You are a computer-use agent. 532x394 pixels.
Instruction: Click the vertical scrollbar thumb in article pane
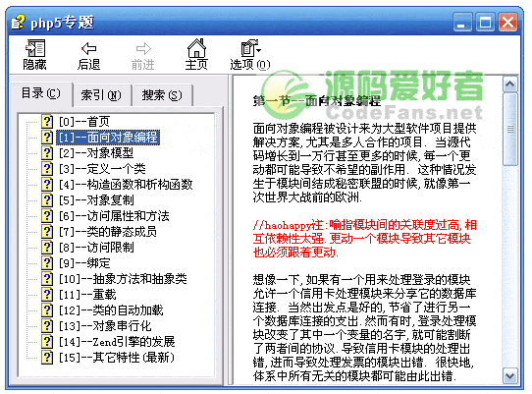tap(510, 129)
